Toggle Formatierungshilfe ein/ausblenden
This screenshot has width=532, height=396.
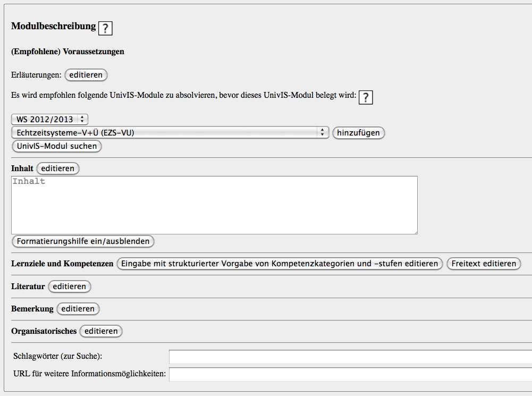[x=83, y=241]
